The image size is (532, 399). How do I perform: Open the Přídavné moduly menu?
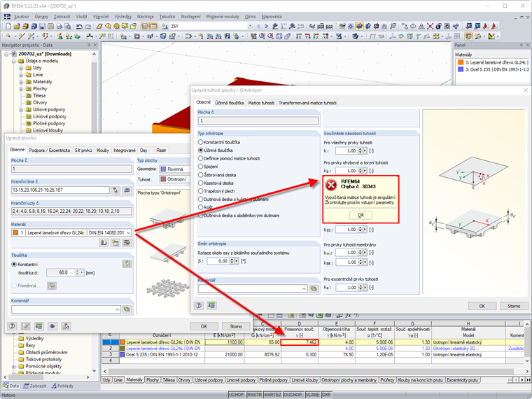[x=223, y=17]
